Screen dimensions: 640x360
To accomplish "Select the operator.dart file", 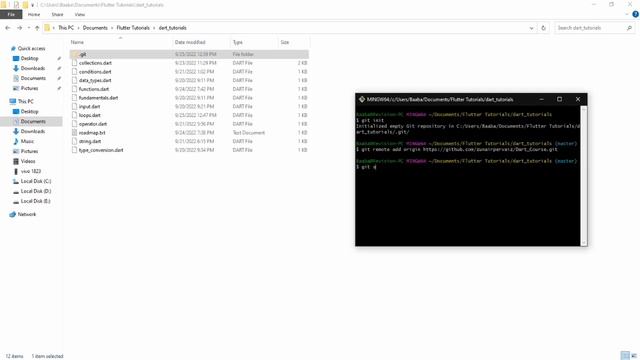I will [x=93, y=124].
